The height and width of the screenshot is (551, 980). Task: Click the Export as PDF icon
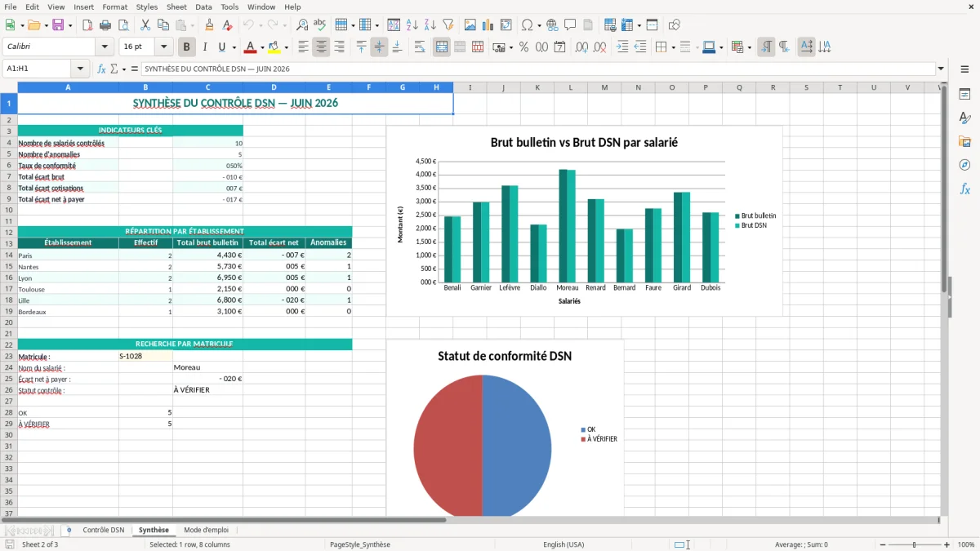87,25
